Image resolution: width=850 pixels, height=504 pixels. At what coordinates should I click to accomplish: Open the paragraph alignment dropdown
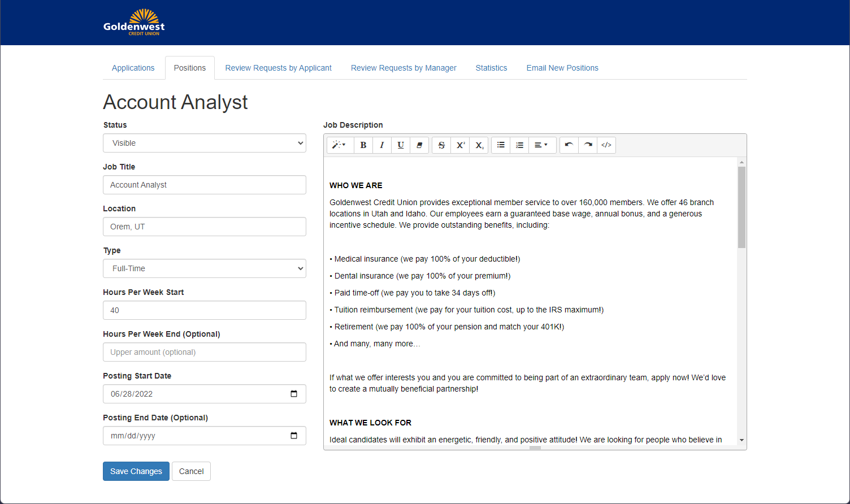click(541, 145)
